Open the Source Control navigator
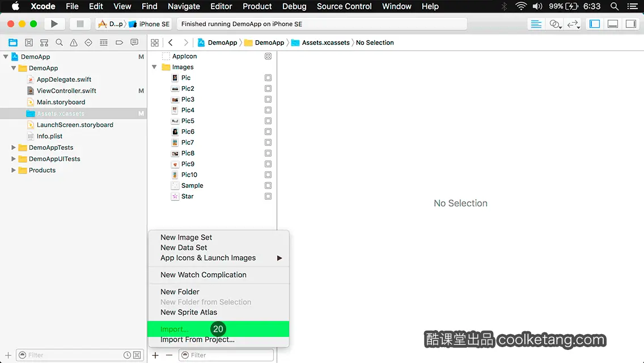 tap(29, 43)
